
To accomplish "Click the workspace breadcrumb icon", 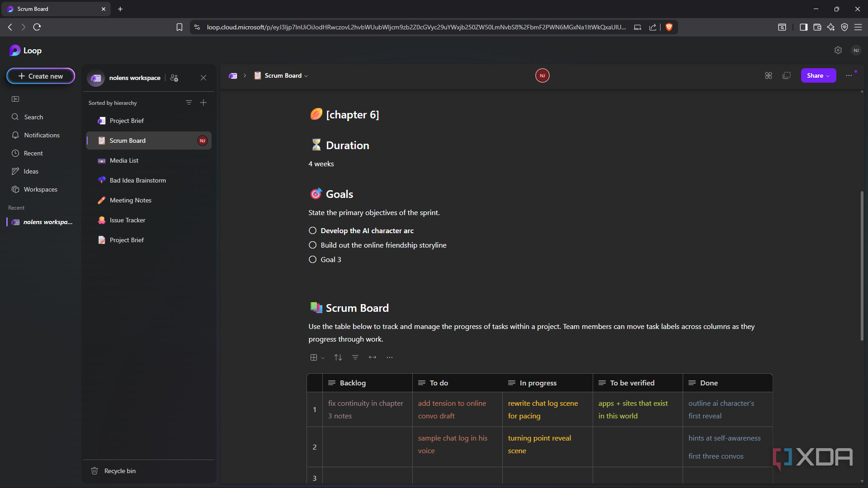I will tap(233, 75).
